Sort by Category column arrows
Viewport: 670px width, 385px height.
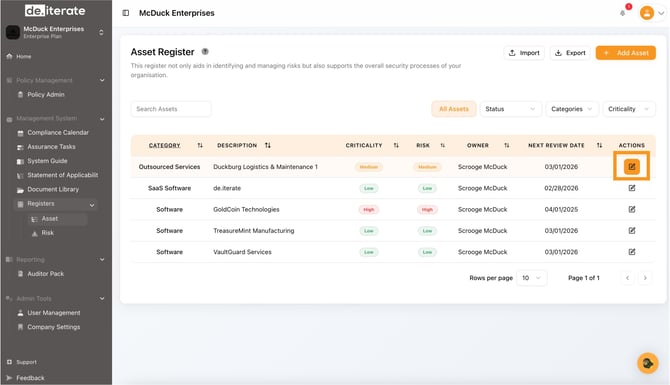(200, 146)
